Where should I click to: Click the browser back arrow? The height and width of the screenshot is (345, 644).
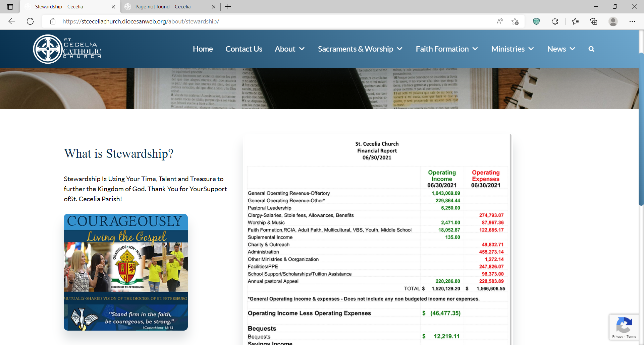[12, 21]
